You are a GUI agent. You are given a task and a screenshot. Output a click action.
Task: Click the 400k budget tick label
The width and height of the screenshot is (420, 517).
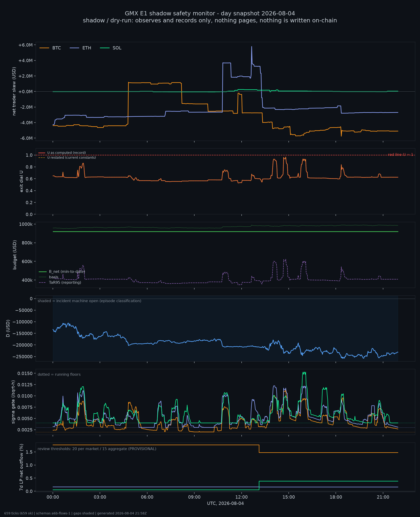(x=27, y=280)
